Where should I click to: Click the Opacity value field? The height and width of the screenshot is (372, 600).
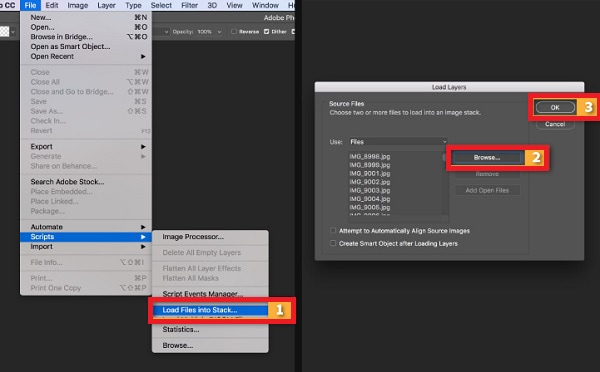[205, 32]
